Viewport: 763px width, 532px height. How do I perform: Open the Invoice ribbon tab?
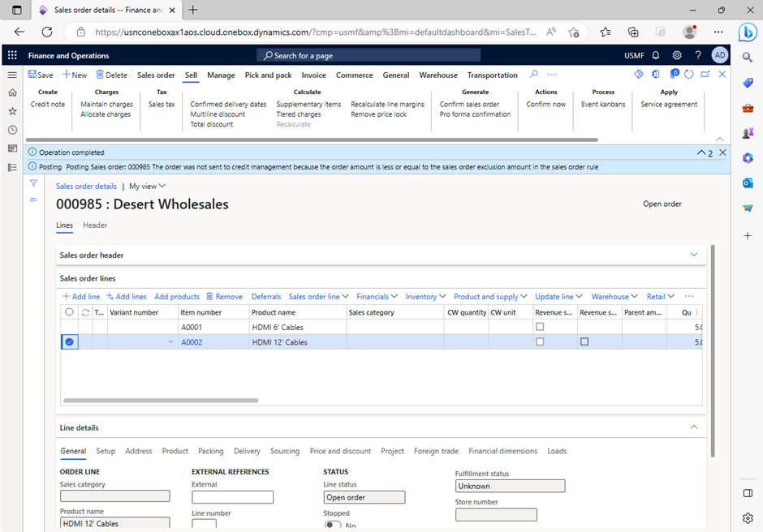coord(313,75)
